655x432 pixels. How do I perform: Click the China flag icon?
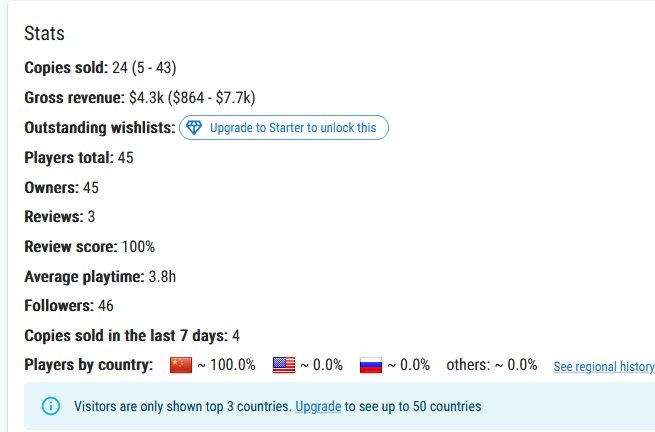[x=181, y=365]
